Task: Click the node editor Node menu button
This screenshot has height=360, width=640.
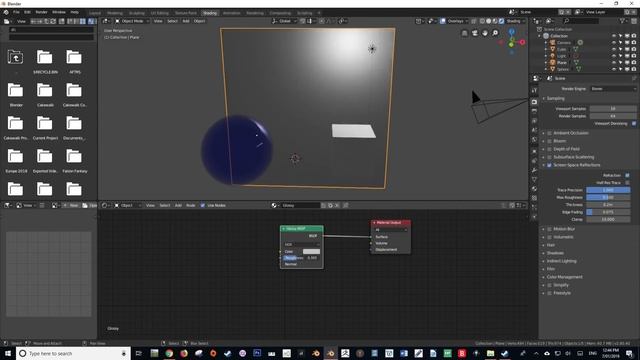Action: click(x=191, y=205)
